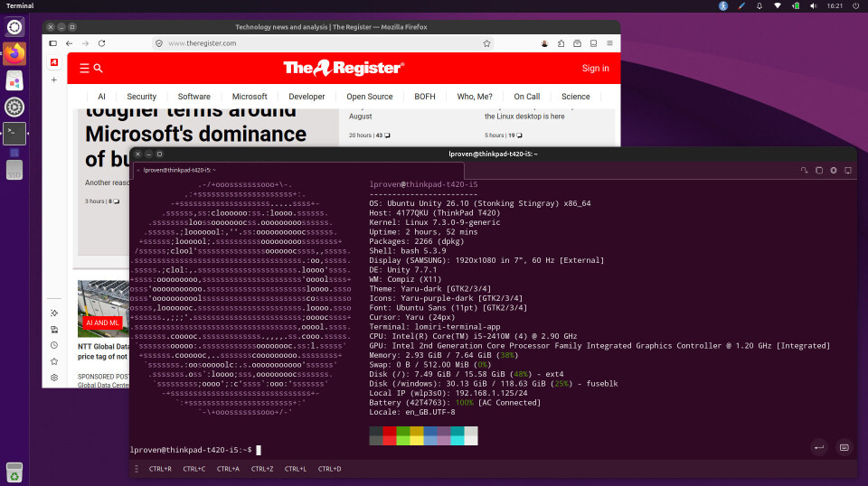
Task: Send CTRL+L shortcut button
Action: click(x=295, y=469)
